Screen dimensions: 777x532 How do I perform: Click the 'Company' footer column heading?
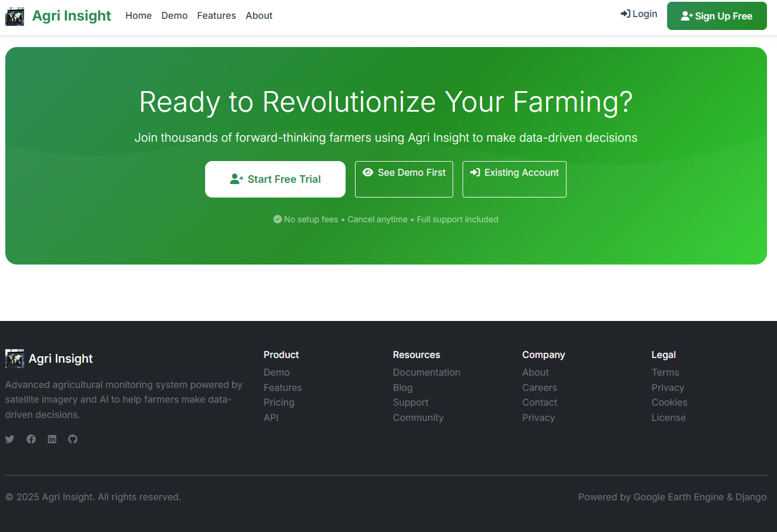pos(544,355)
